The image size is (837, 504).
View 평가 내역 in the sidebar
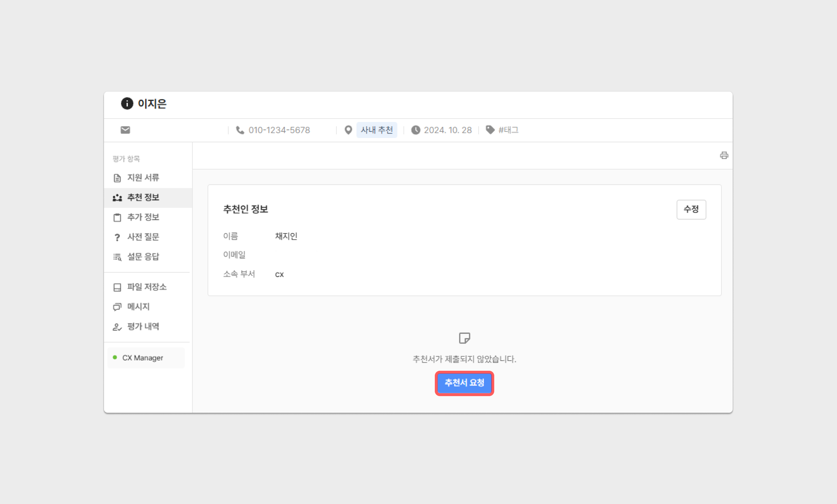[143, 327]
